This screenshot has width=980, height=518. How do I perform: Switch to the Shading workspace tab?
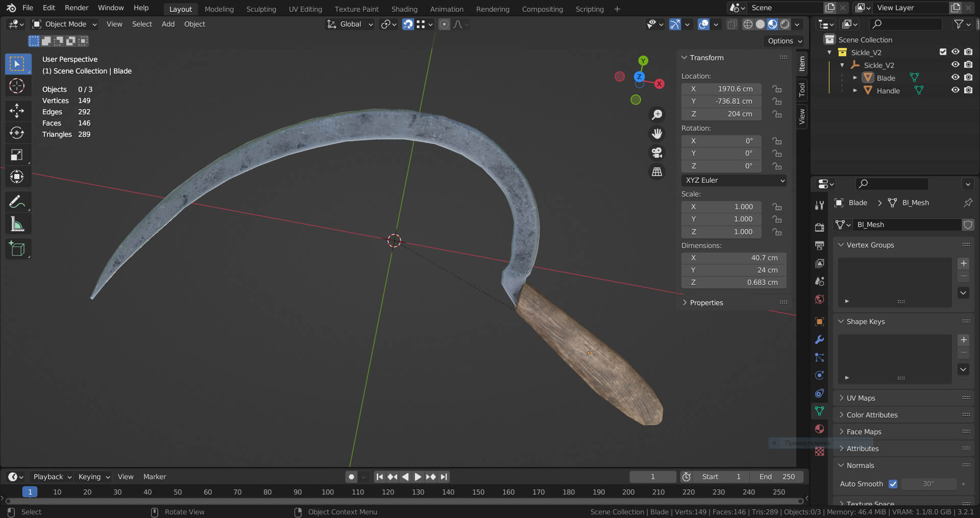click(404, 9)
